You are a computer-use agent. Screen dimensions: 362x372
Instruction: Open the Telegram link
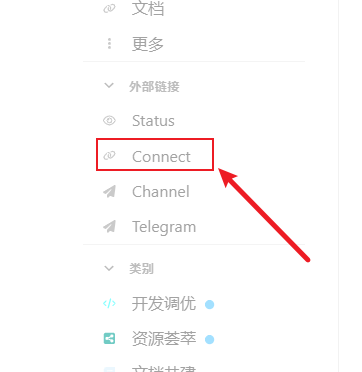[x=164, y=227]
